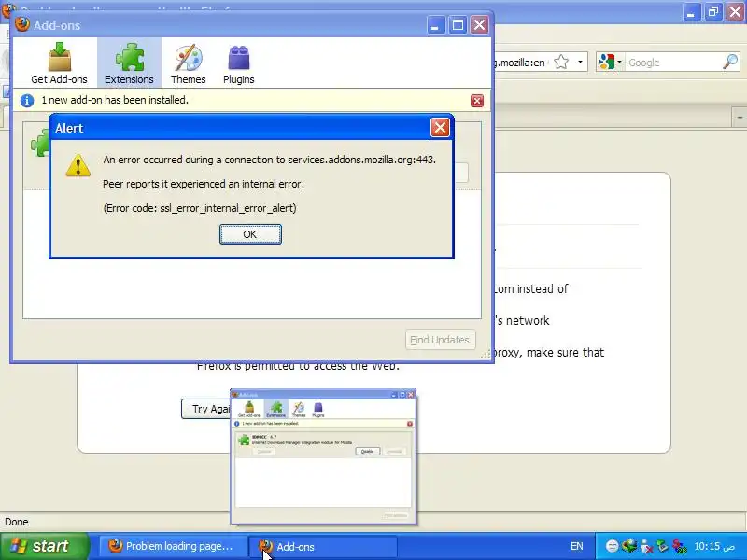Viewport: 747px width, 560px height.
Task: Open the Plugins section
Action: point(239,63)
